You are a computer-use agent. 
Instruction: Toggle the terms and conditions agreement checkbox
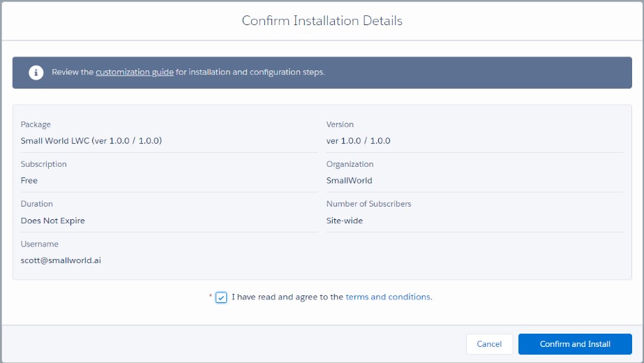pos(221,297)
